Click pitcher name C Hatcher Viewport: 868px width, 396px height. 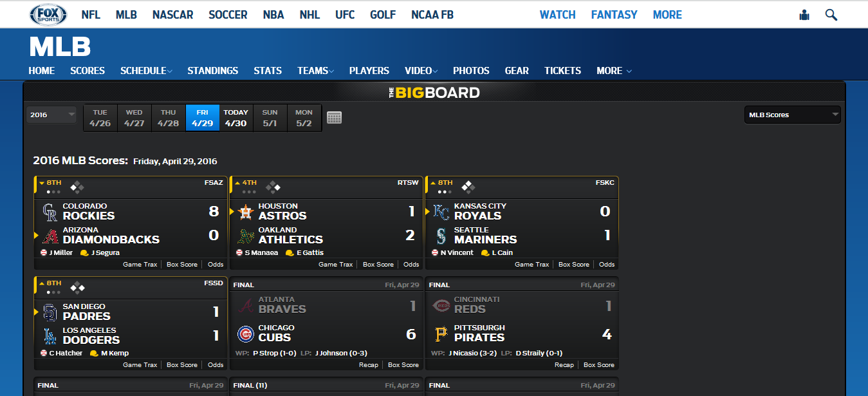(x=66, y=354)
